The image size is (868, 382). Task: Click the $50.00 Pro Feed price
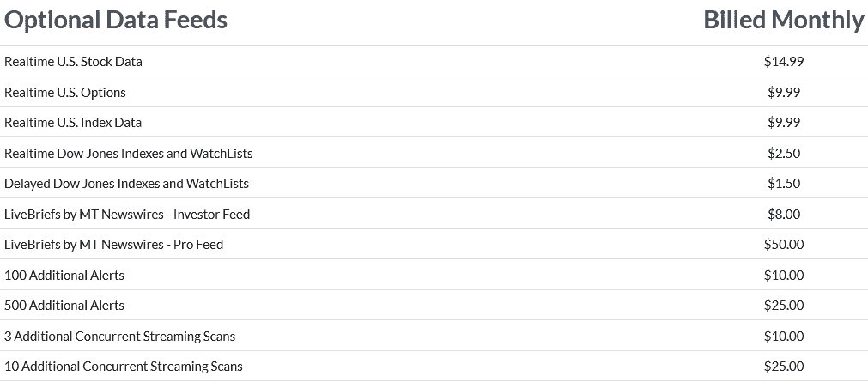(x=783, y=244)
